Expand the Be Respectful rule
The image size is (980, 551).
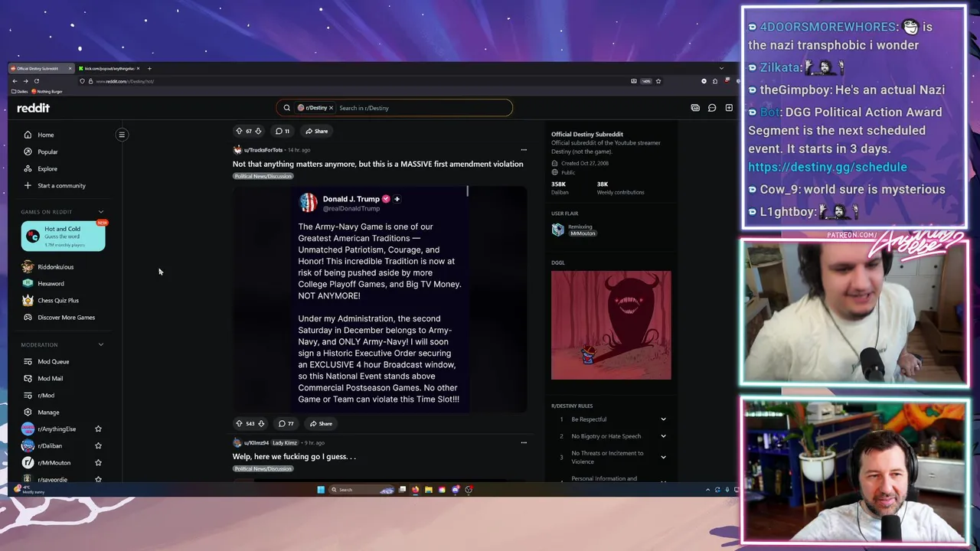pos(663,419)
